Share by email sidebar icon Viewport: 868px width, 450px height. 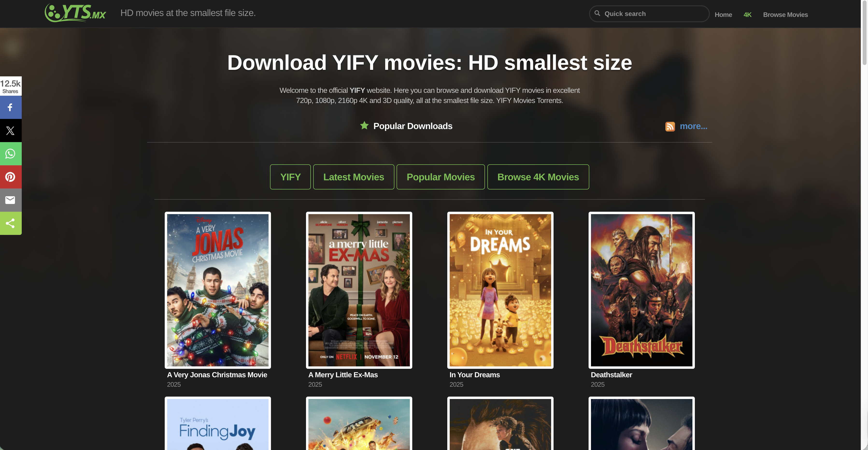tap(10, 200)
